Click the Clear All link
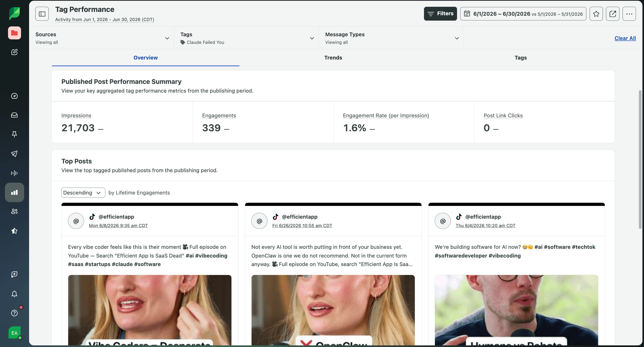644x347 pixels. pos(625,38)
